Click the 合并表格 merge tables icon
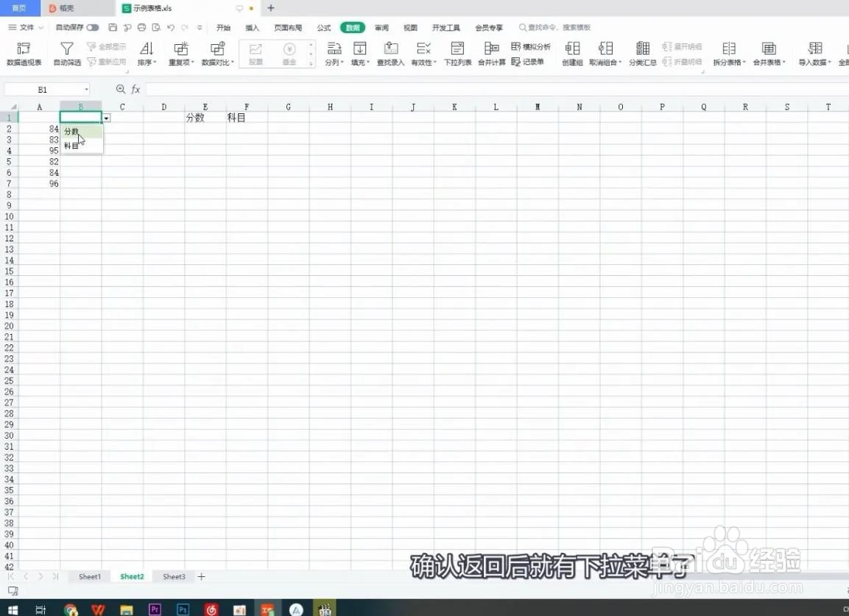The height and width of the screenshot is (616, 849). click(769, 49)
